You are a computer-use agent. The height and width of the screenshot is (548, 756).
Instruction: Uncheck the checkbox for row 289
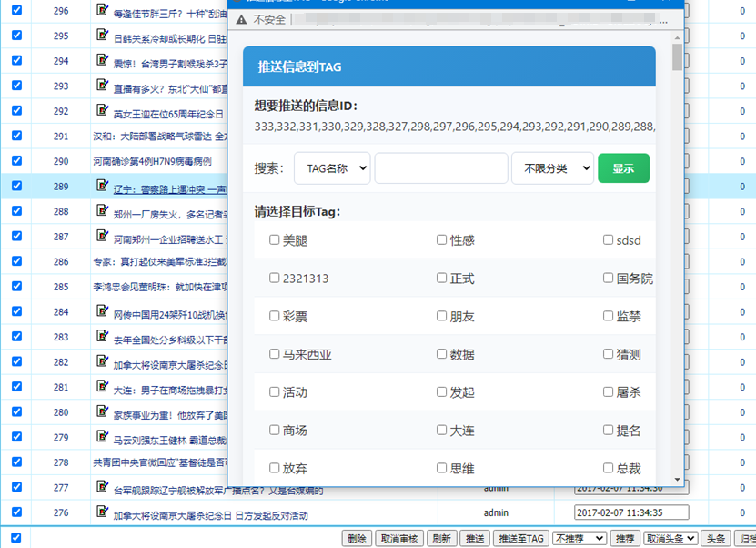coord(15,184)
